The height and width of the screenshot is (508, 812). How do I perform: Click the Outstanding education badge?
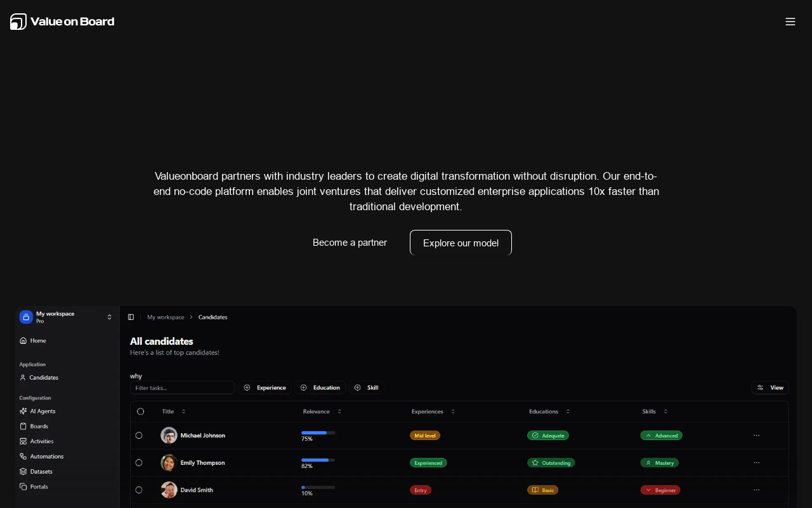551,463
